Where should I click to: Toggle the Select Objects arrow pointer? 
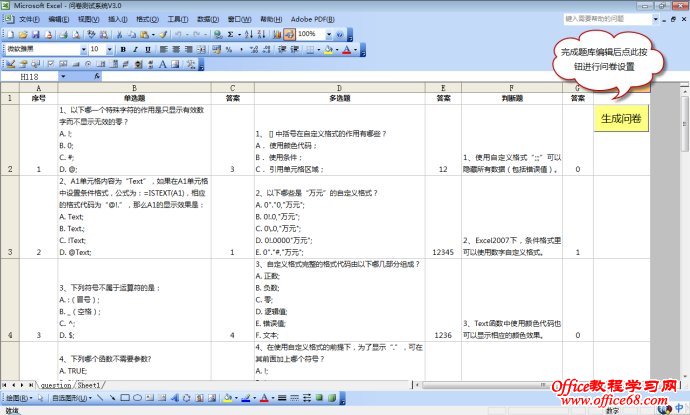tap(40, 398)
